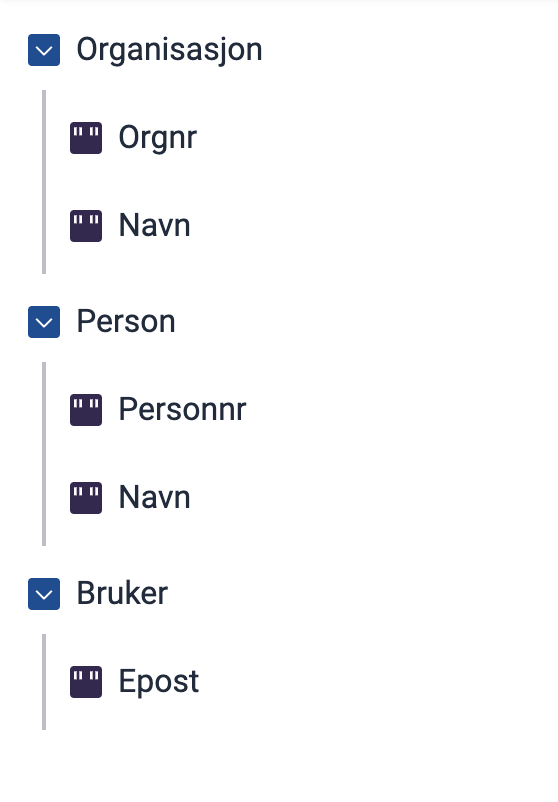Select Navn text under Organisasjon
558x802 pixels.
(x=154, y=226)
